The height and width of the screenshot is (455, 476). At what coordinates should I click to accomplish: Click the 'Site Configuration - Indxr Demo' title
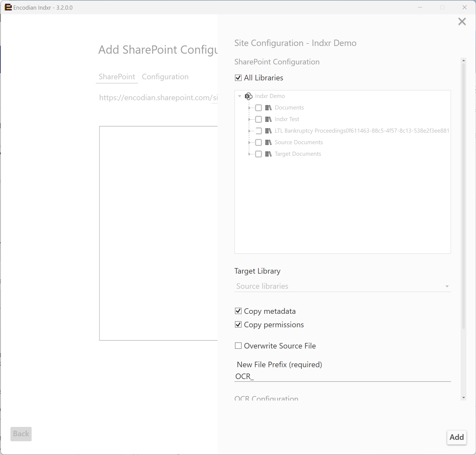[295, 43]
